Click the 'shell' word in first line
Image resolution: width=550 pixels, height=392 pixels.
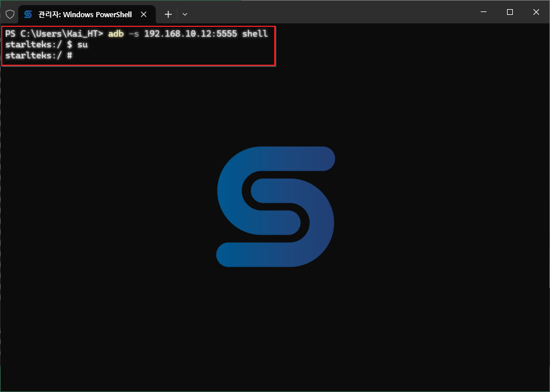coord(255,34)
